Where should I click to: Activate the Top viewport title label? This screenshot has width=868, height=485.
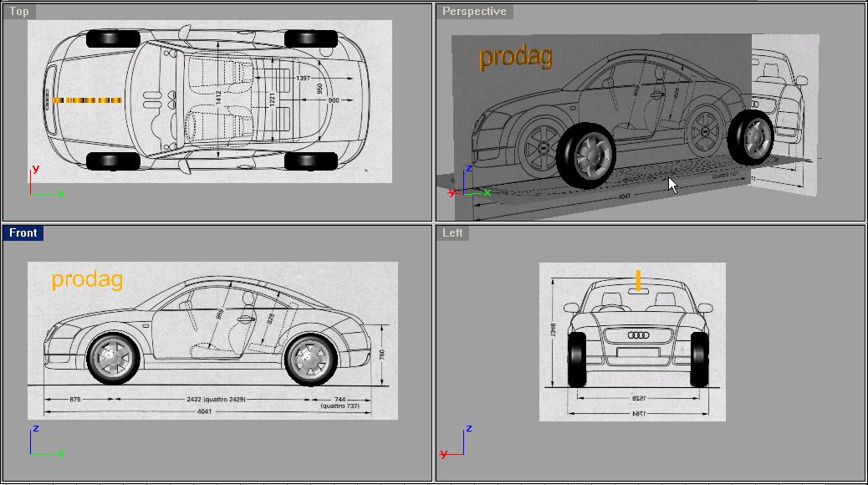[x=19, y=12]
